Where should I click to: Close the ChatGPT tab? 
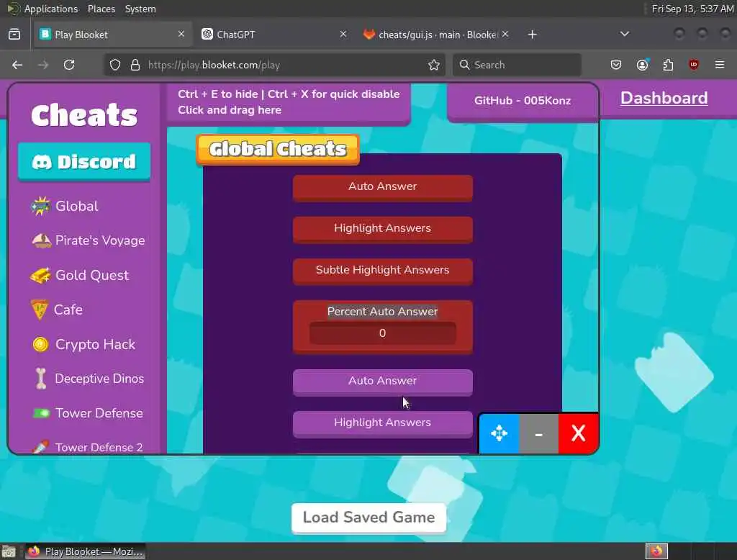[343, 34]
